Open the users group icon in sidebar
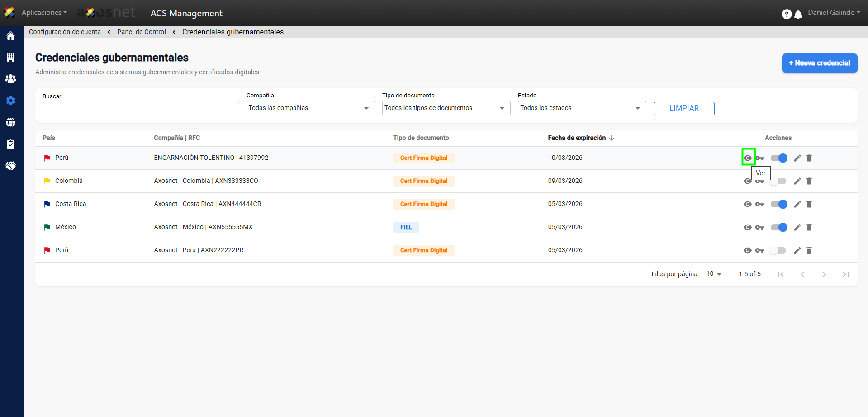Image resolution: width=868 pixels, height=417 pixels. (11, 79)
